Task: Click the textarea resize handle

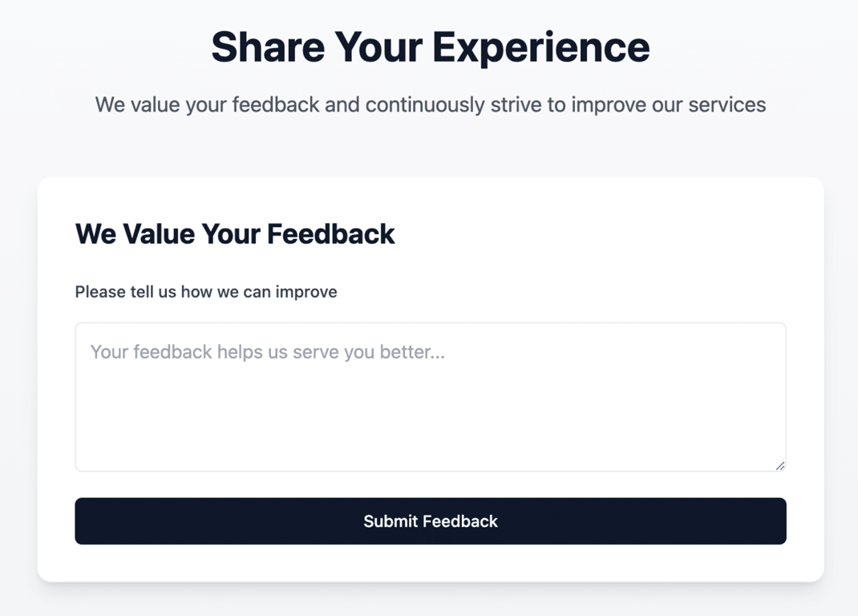Action: click(779, 464)
